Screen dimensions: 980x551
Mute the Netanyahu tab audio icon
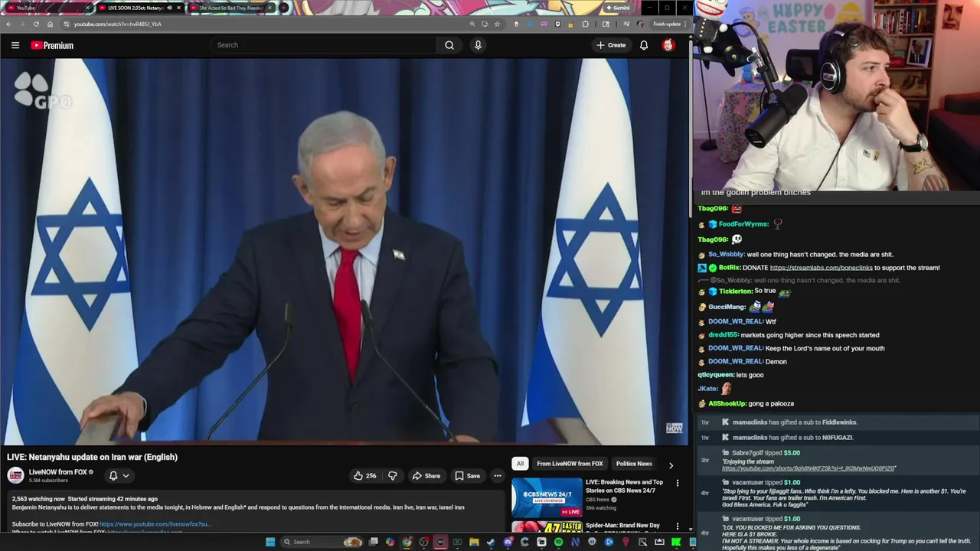pos(170,8)
